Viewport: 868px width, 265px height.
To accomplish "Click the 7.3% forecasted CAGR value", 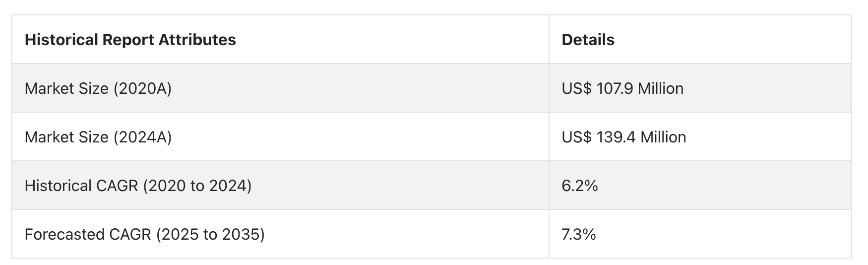I will (x=579, y=234).
